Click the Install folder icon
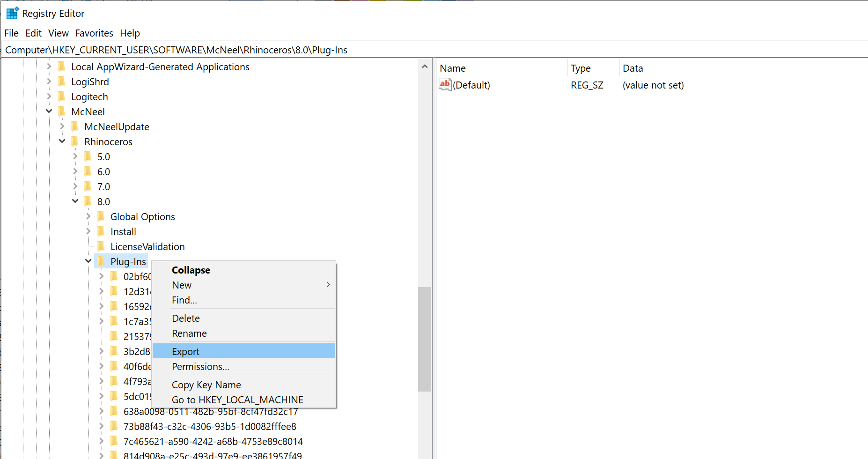This screenshot has width=868, height=459. [101, 231]
